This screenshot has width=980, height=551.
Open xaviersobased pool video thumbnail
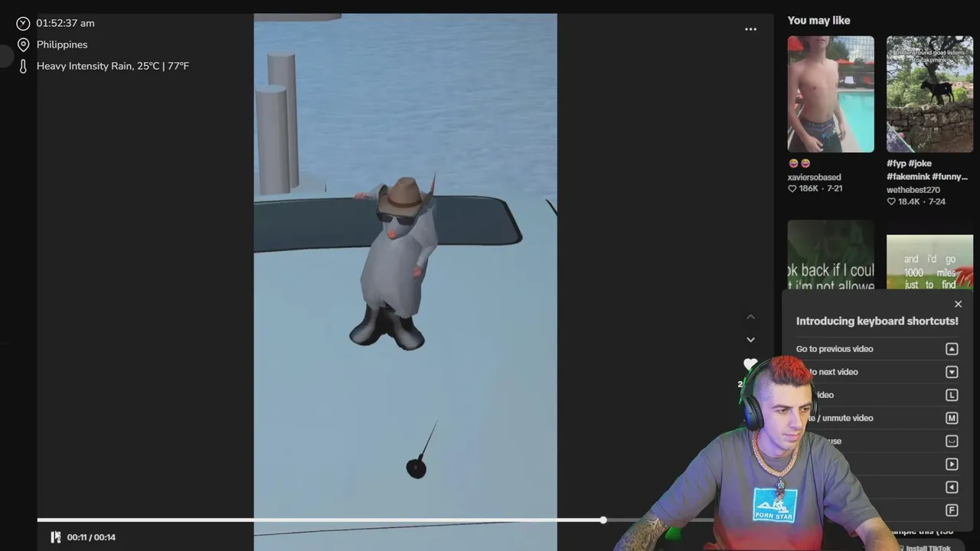pos(831,94)
